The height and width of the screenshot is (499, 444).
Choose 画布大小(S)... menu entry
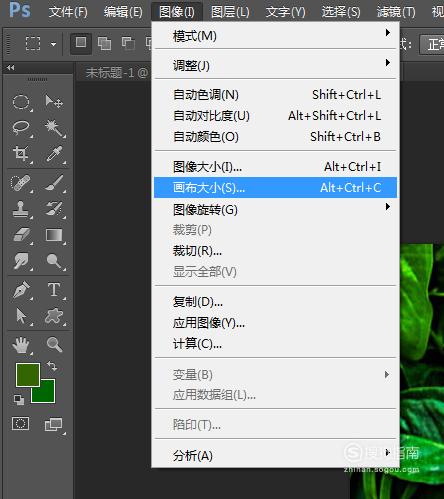tap(275, 188)
